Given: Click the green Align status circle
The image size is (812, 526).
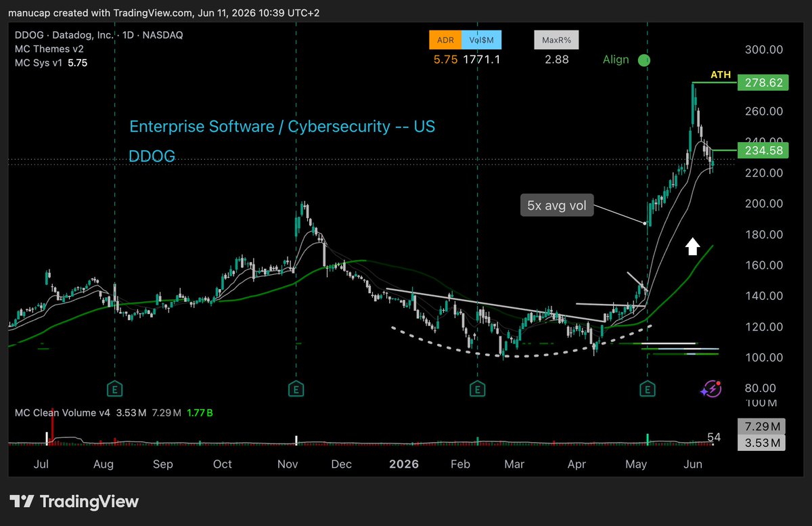Looking at the screenshot, I should [644, 60].
